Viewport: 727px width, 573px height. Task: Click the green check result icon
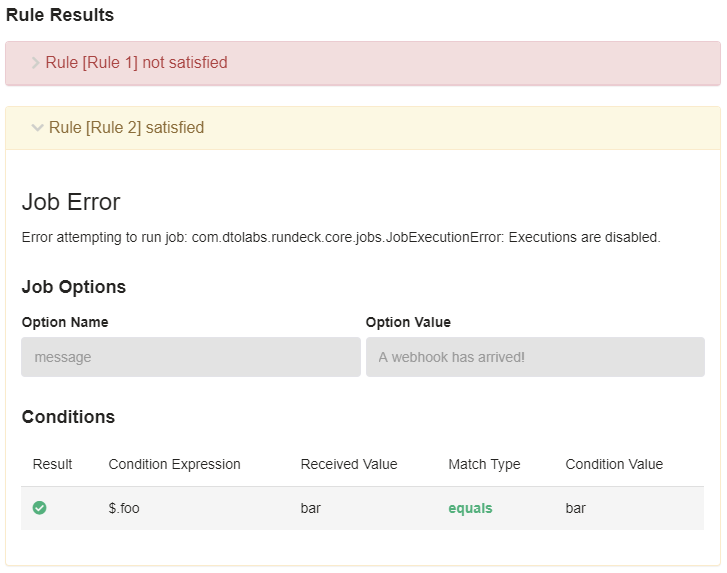pyautogui.click(x=39, y=508)
